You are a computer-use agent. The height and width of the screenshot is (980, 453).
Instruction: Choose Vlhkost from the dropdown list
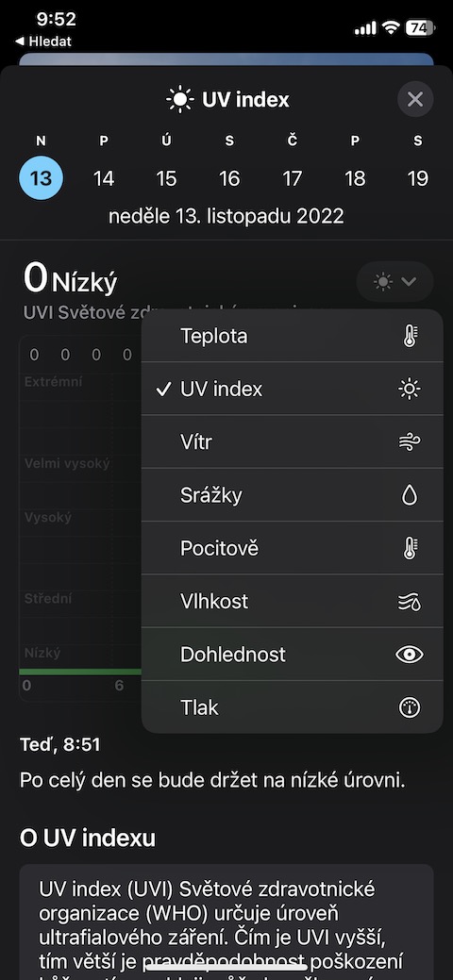pyautogui.click(x=293, y=602)
